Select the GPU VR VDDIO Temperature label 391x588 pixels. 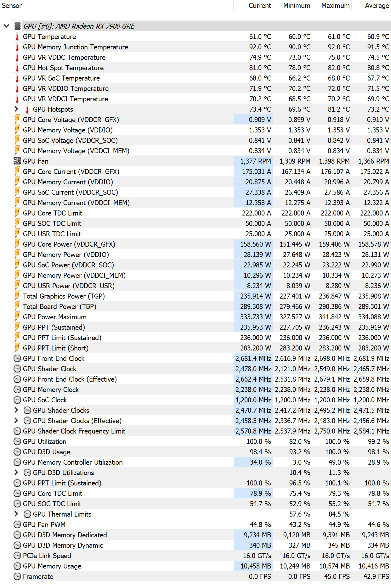click(66, 89)
